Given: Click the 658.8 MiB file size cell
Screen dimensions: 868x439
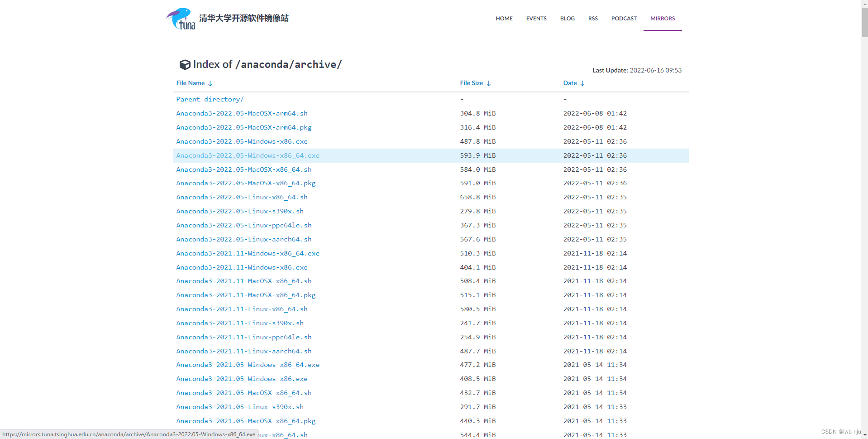Looking at the screenshot, I should tap(478, 197).
